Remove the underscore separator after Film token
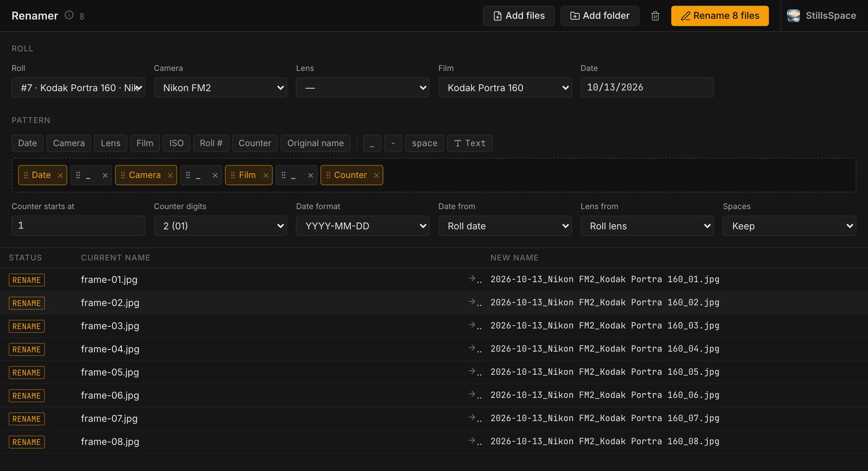 (310, 175)
